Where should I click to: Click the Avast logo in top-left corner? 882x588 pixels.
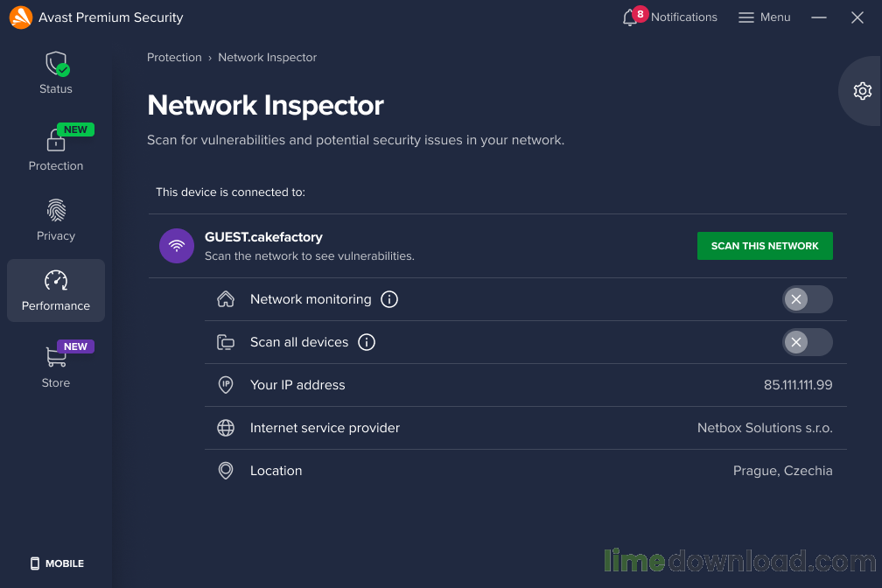coord(20,17)
